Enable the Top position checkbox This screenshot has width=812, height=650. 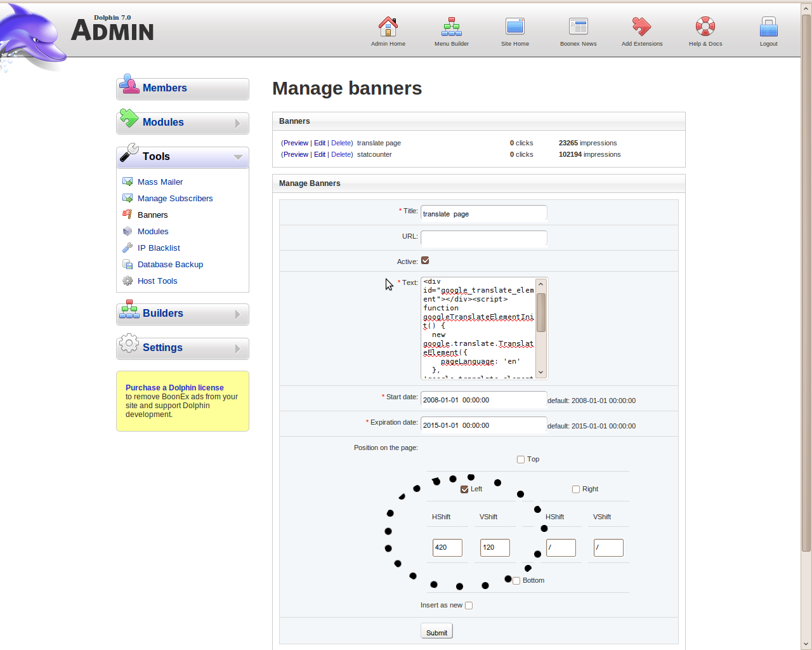[521, 460]
